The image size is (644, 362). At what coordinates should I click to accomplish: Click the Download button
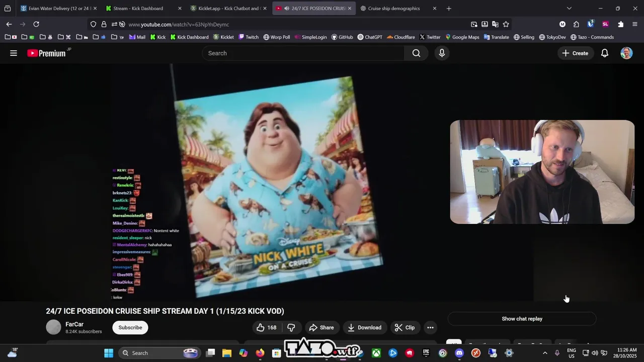click(365, 328)
